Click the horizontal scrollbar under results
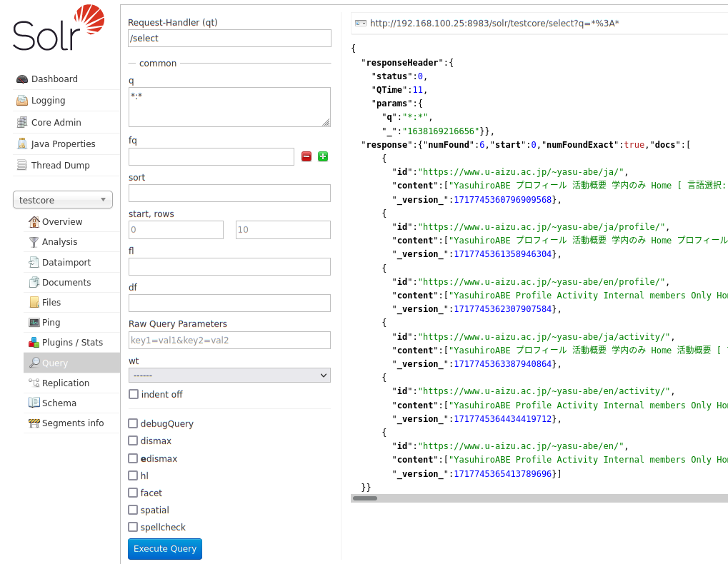Screen dimensions: 728x564 point(365,498)
